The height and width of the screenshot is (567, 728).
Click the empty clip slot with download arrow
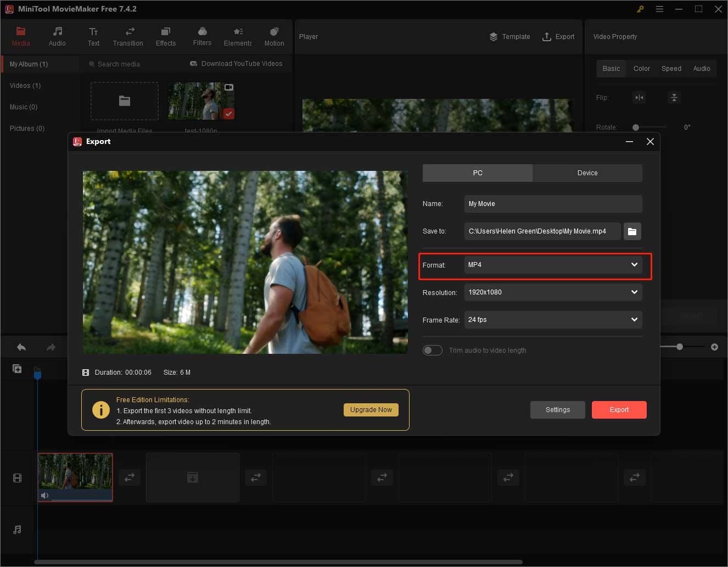(x=193, y=477)
